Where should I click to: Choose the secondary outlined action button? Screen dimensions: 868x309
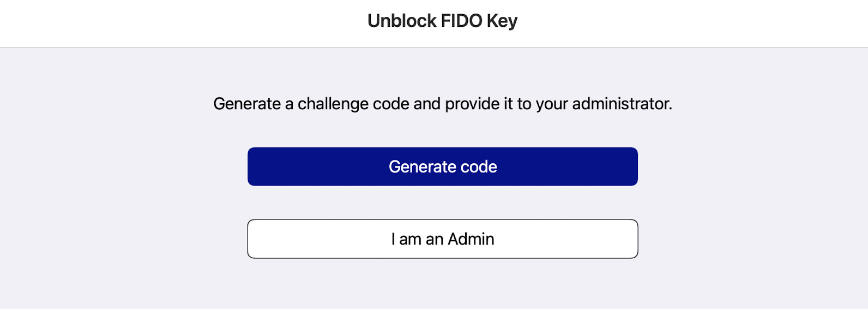(x=442, y=239)
